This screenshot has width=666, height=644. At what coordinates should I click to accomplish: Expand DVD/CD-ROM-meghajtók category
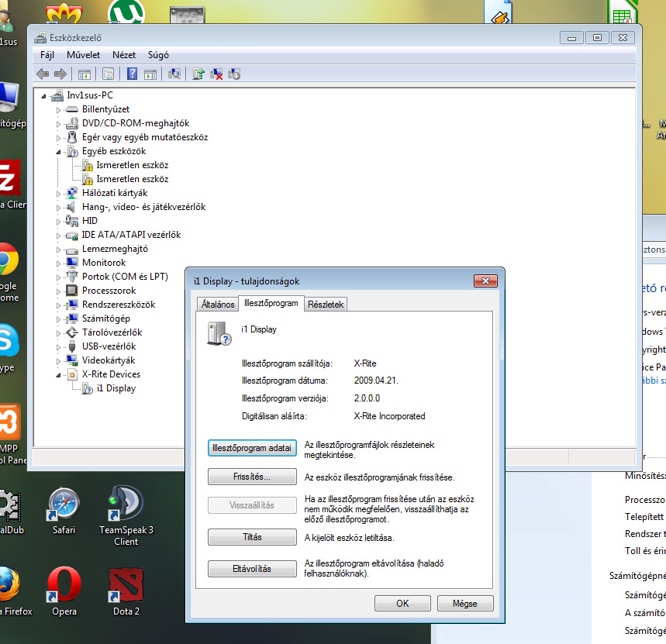59,124
